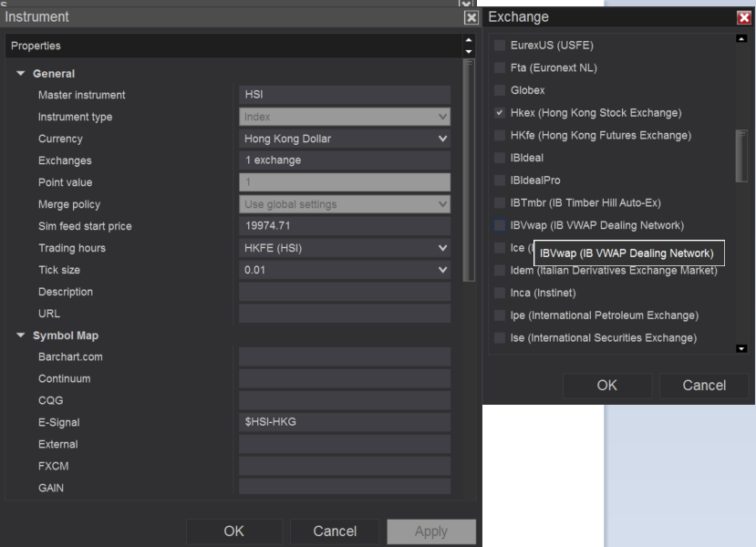Image resolution: width=756 pixels, height=547 pixels.
Task: Click the FXCM symbol field
Action: pyautogui.click(x=345, y=466)
